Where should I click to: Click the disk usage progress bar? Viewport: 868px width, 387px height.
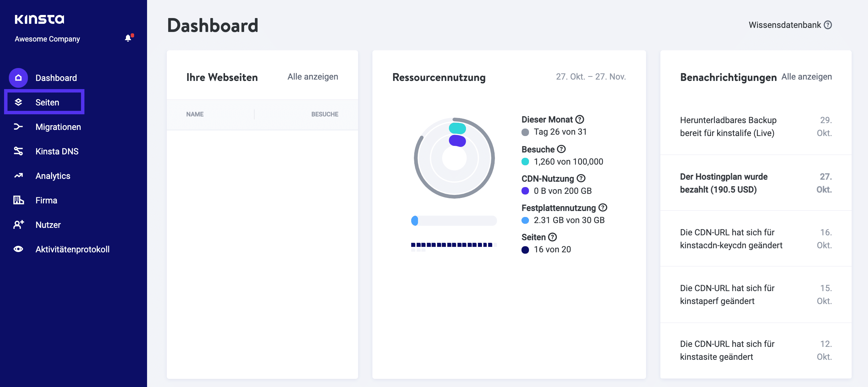pyautogui.click(x=454, y=221)
